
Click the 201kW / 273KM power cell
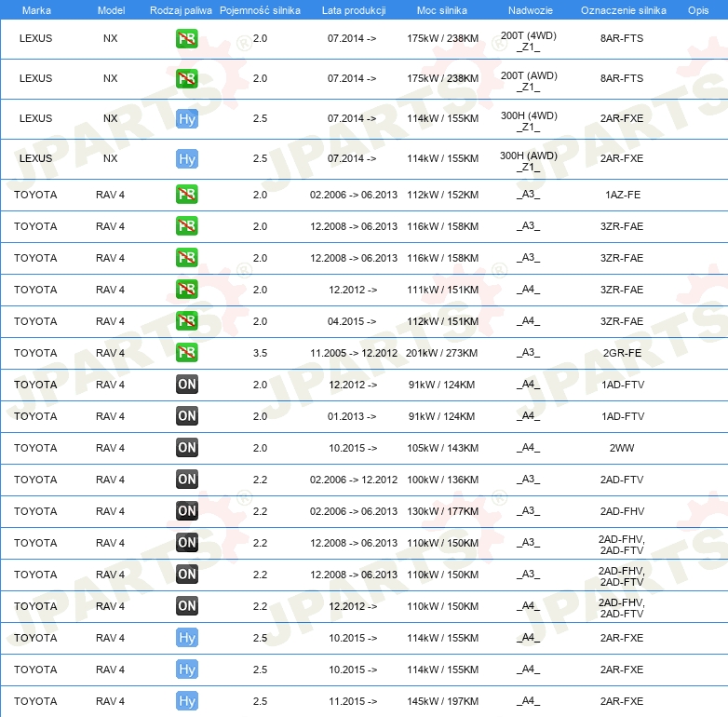point(441,353)
